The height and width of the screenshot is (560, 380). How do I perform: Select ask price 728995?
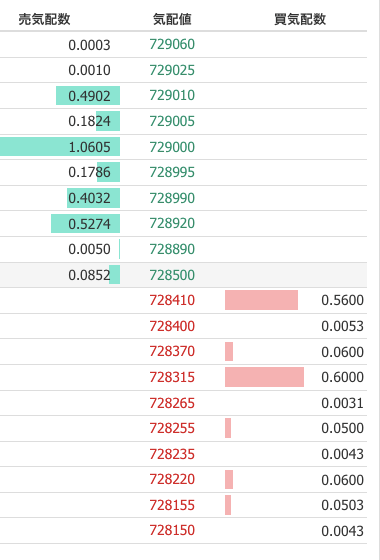[172, 172]
